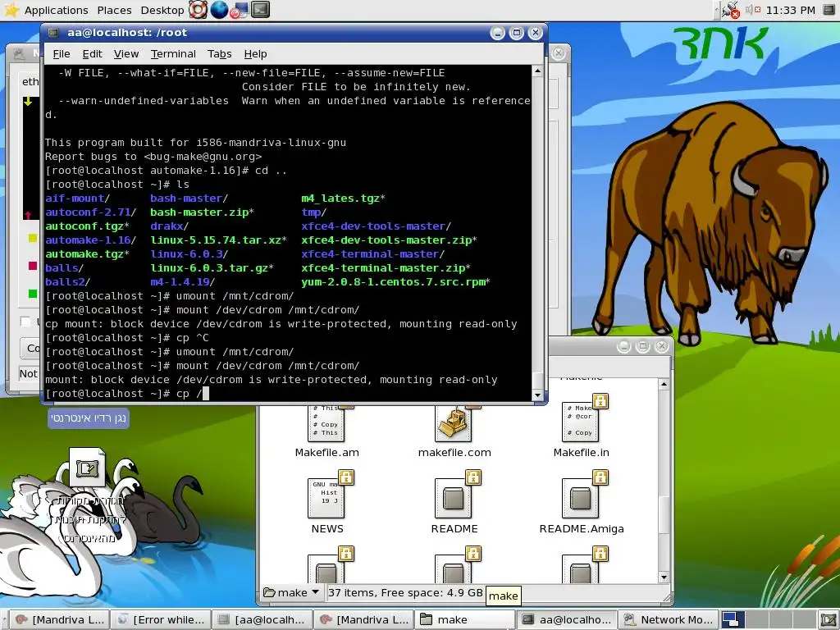Open the terminal File menu
The width and height of the screenshot is (840, 630).
point(61,53)
